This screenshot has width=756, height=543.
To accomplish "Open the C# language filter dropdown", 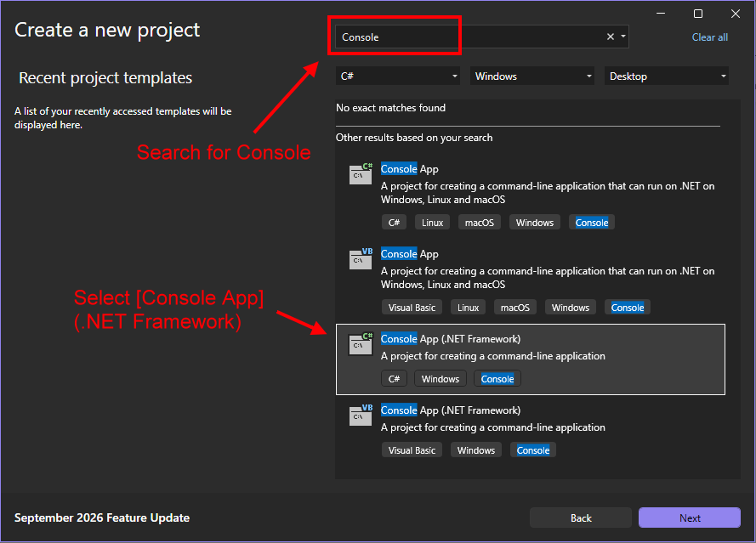I will 398,76.
